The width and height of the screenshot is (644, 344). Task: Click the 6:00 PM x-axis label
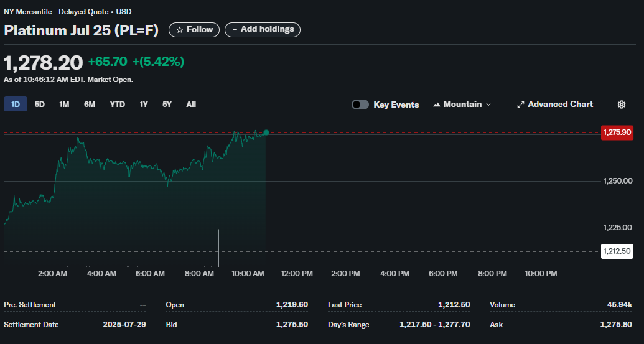pyautogui.click(x=443, y=273)
